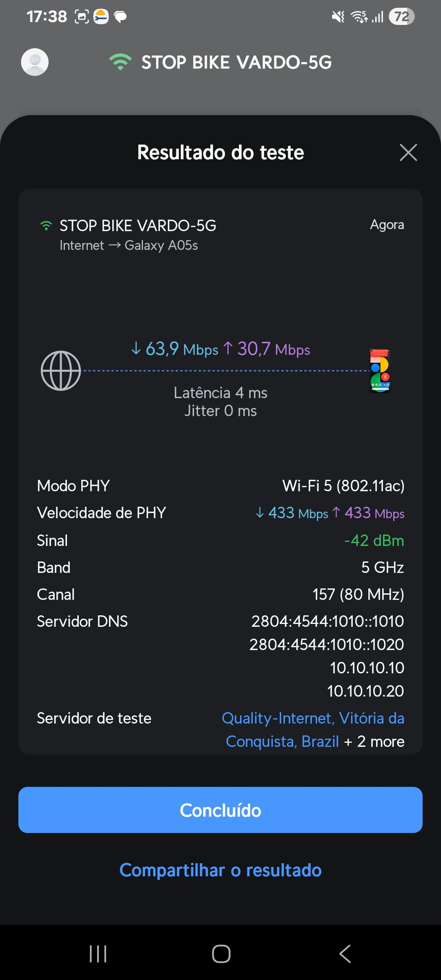
Task: Open the user profile avatar
Action: click(35, 62)
